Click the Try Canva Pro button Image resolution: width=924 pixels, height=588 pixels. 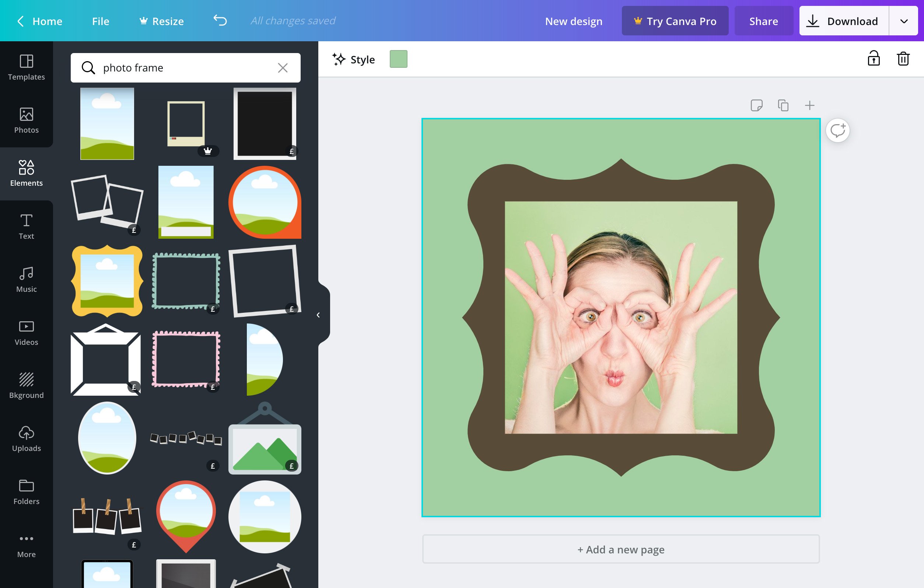coord(675,20)
